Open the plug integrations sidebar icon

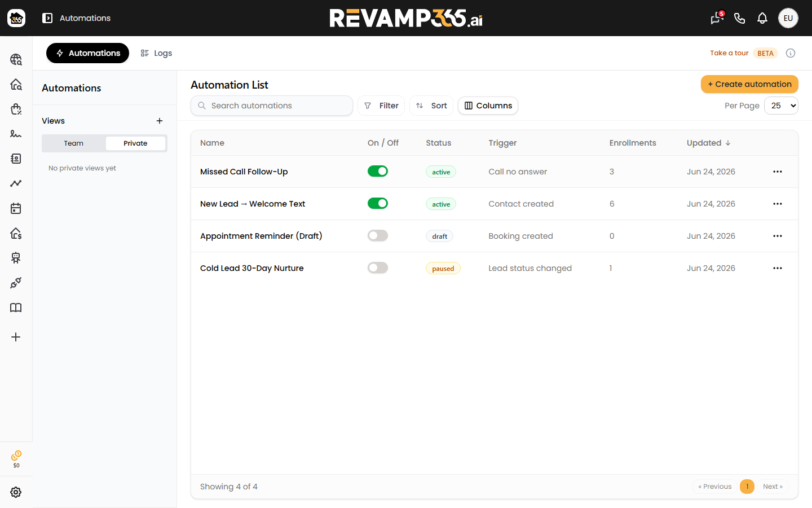coord(16,283)
